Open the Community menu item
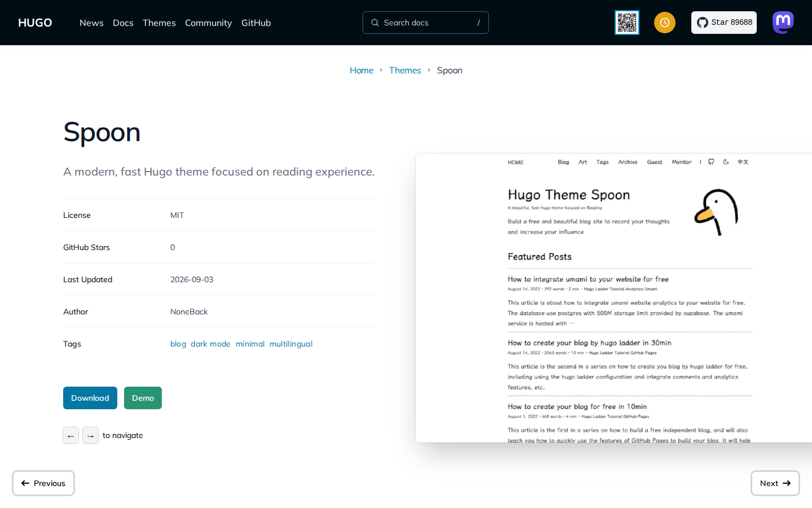The width and height of the screenshot is (812, 508). (x=208, y=23)
